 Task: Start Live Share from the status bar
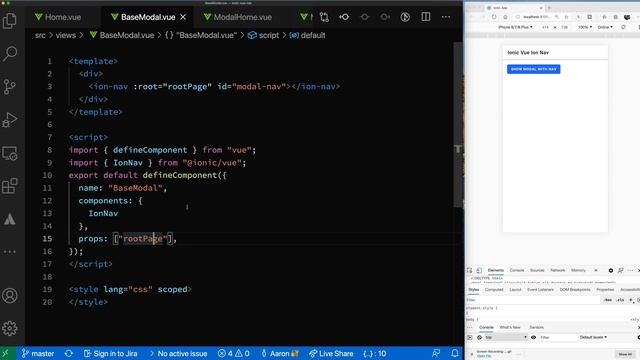pos(331,353)
